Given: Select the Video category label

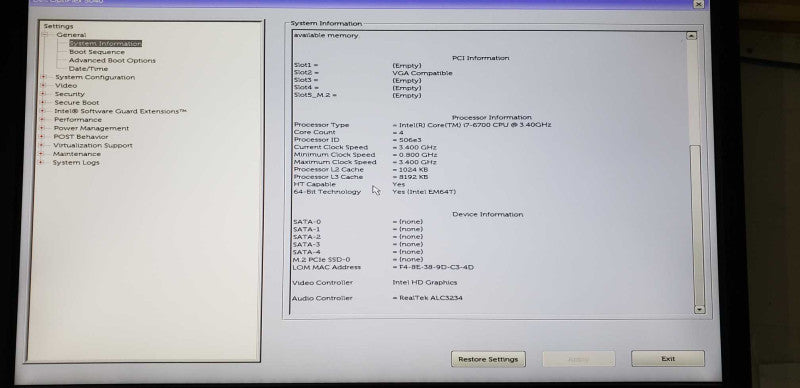Looking at the screenshot, I should coord(66,85).
